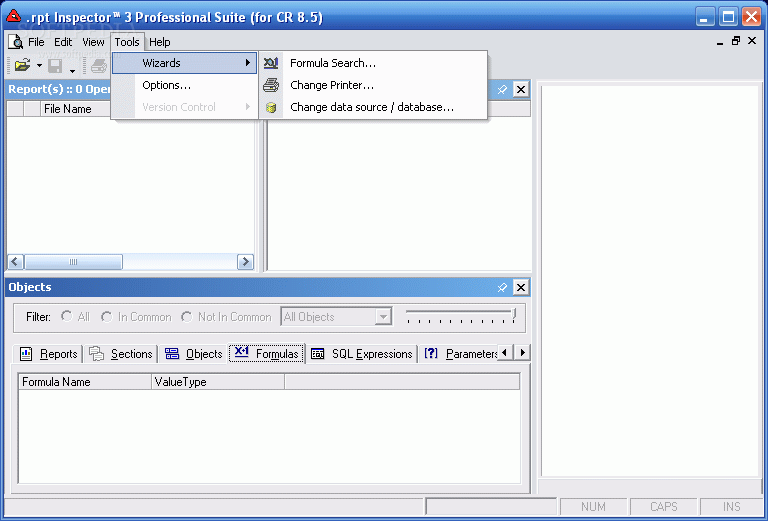Pin the Report(s) panel
768x521 pixels.
[502, 90]
